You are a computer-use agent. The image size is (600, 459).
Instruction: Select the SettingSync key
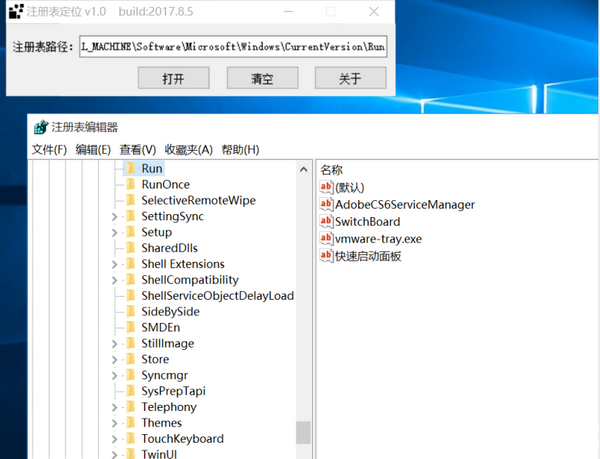coord(172,216)
